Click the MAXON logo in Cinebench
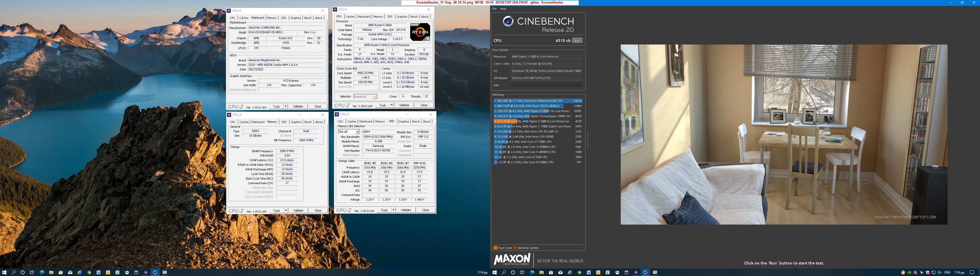Image resolution: width=980 pixels, height=276 pixels. (512, 259)
